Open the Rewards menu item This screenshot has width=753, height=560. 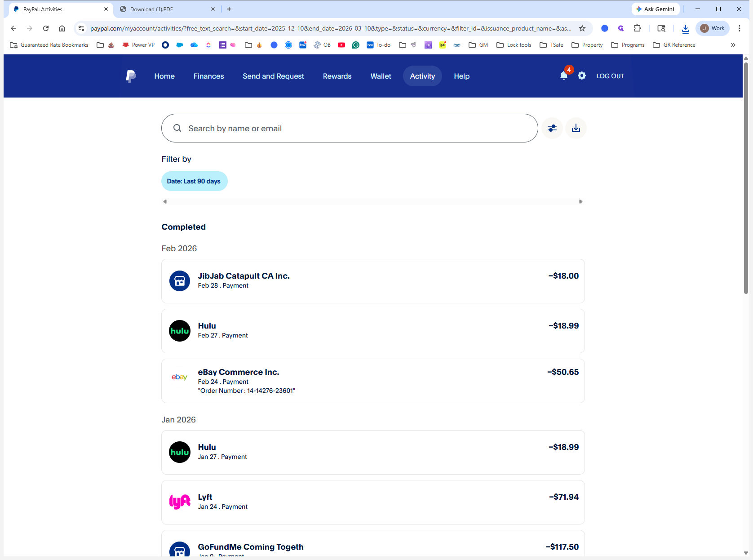pyautogui.click(x=337, y=76)
